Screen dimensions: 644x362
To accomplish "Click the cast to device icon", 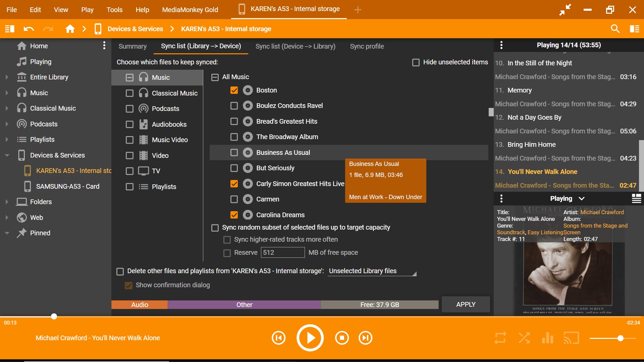I will 571,338.
